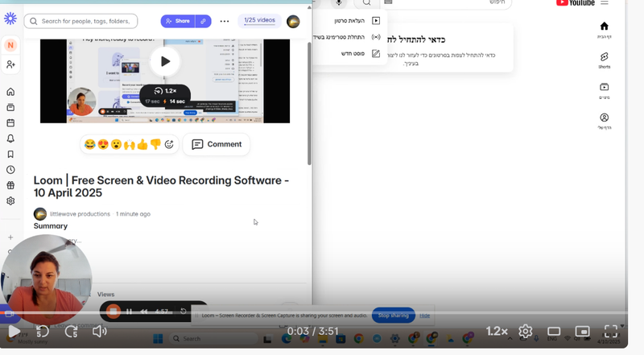Open YouTube Shorts in the sidebar
644x355 pixels.
604,60
